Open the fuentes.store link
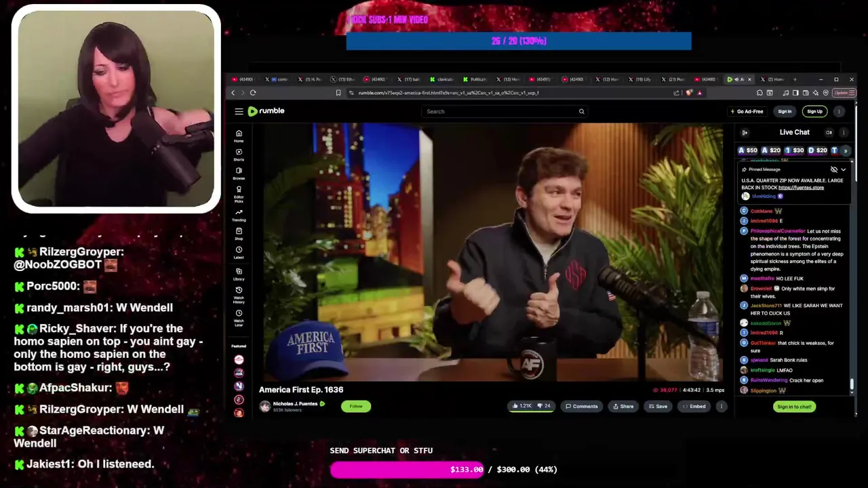Image resolution: width=868 pixels, height=488 pixels. 801,188
